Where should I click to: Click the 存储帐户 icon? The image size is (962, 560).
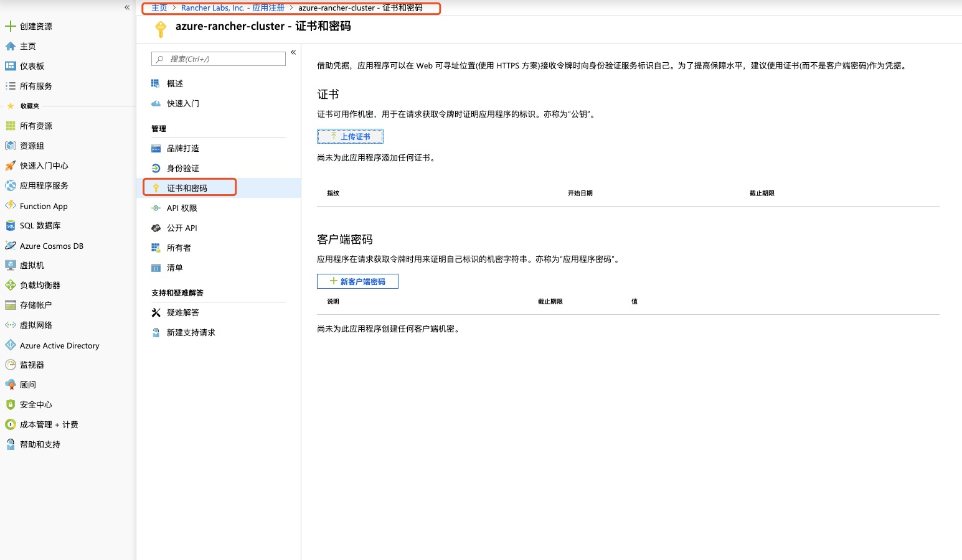(10, 305)
